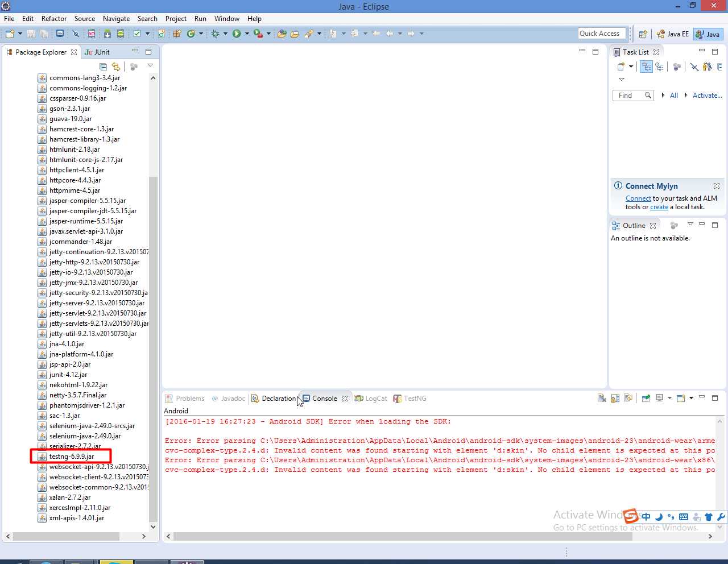Open the Lint check dropdown arrow
This screenshot has height=564, width=728.
(147, 34)
